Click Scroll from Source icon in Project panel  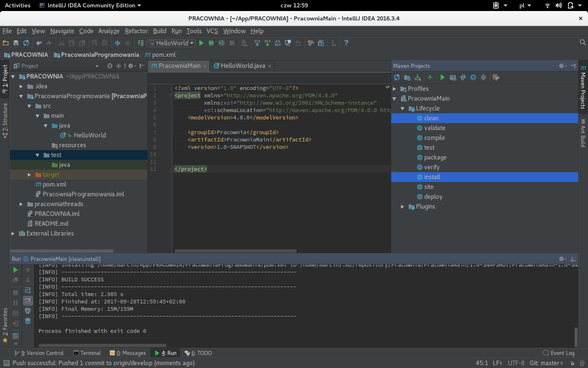coord(110,66)
